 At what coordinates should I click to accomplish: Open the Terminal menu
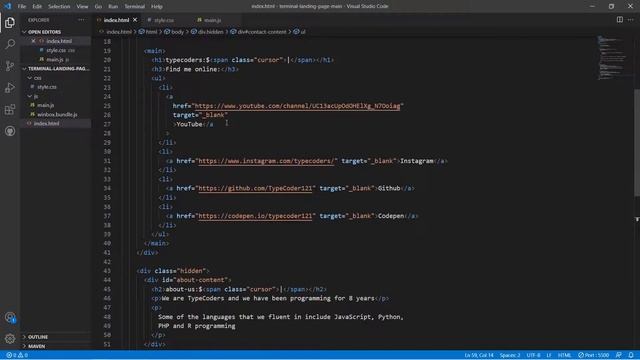click(x=134, y=6)
